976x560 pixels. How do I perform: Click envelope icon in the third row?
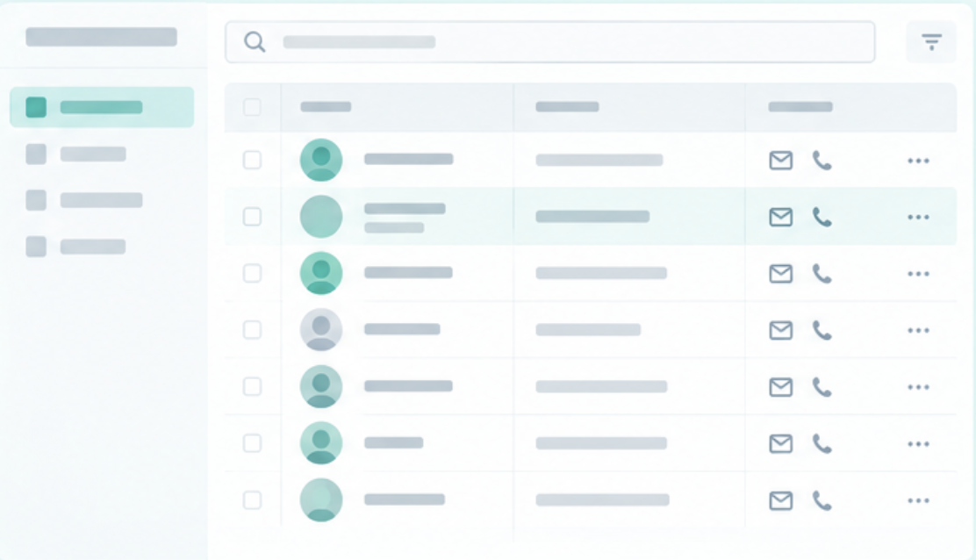click(x=780, y=274)
